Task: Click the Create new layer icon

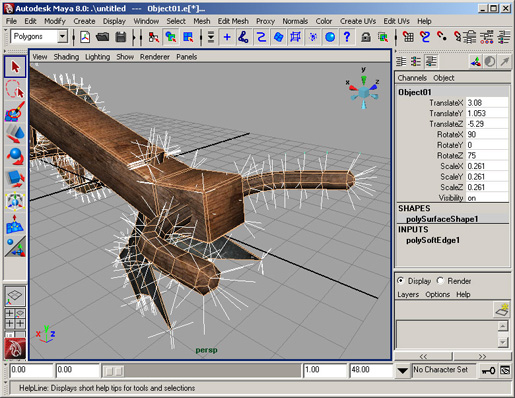Action: coord(502,310)
